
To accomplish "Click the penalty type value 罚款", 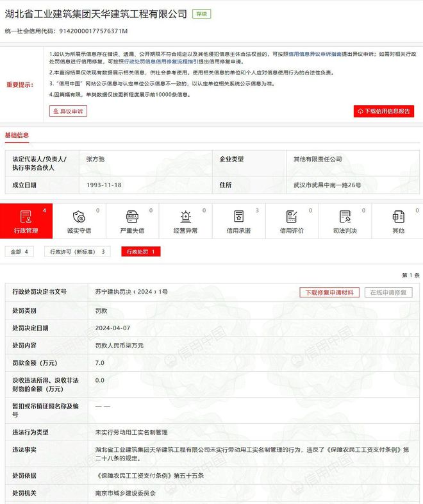I will click(x=101, y=311).
